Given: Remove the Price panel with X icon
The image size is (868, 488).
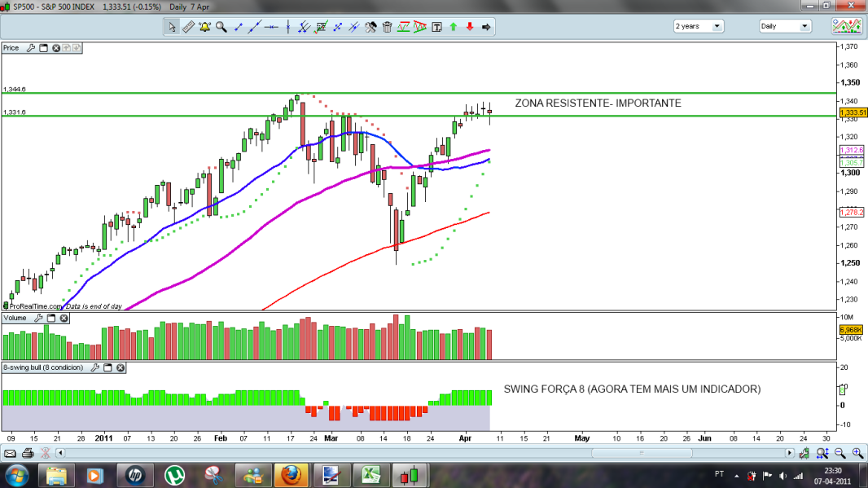Looking at the screenshot, I should coord(56,48).
